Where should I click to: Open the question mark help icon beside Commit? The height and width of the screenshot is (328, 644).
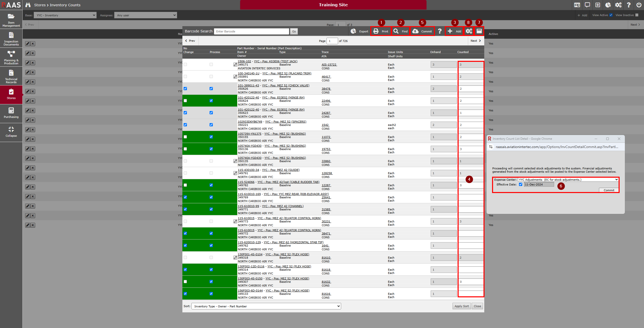pos(439,31)
